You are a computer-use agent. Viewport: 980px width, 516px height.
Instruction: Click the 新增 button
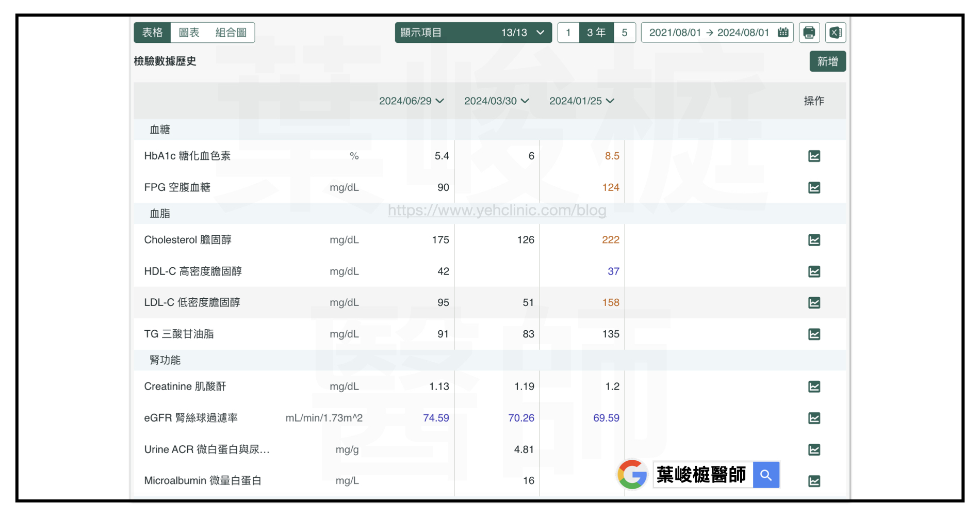[827, 61]
